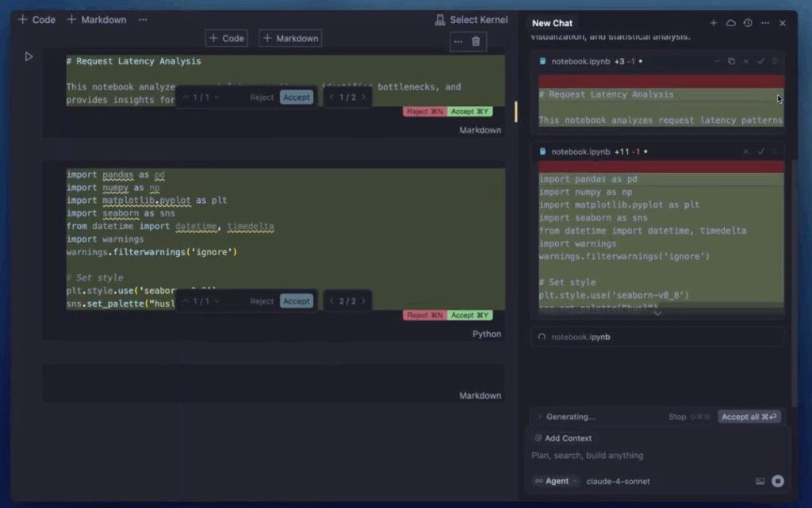Screen dimensions: 812x508
Task: Click the stop generation circle button
Action: [778, 481]
